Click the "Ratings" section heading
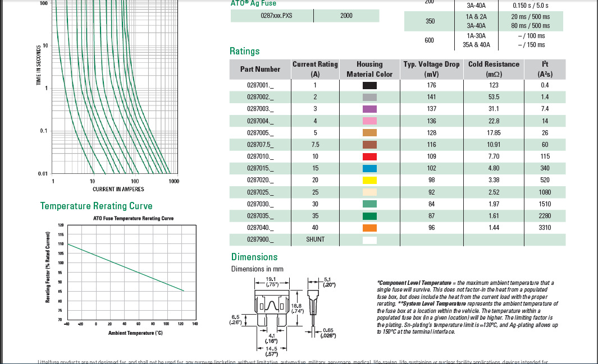This screenshot has width=598, height=364. click(244, 51)
